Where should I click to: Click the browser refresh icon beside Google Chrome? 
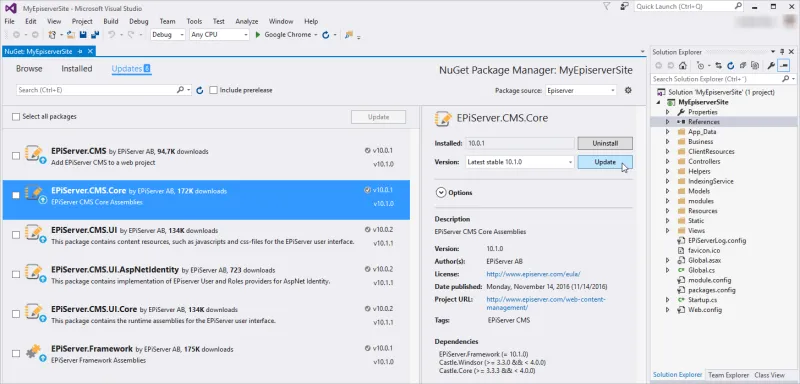tap(326, 35)
